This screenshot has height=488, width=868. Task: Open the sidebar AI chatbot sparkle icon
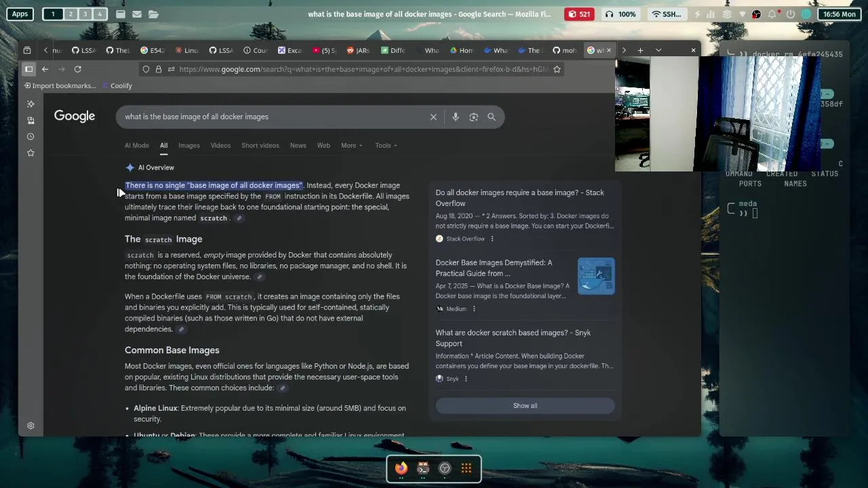click(31, 104)
